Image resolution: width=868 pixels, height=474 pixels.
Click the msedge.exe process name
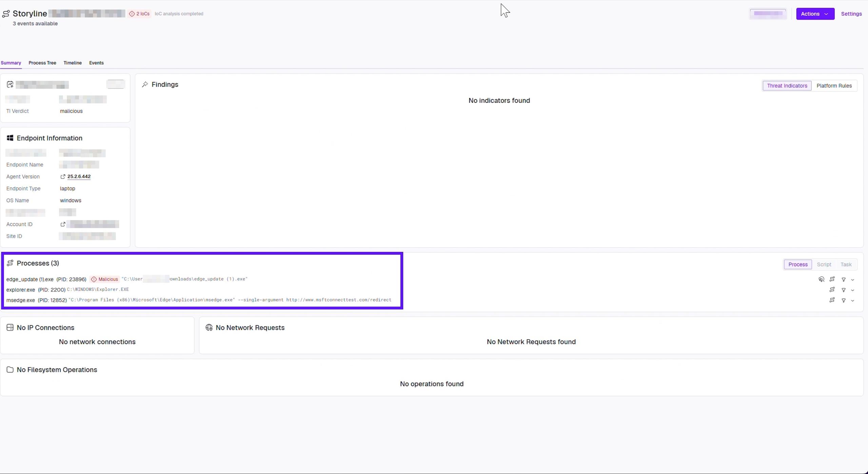click(20, 300)
